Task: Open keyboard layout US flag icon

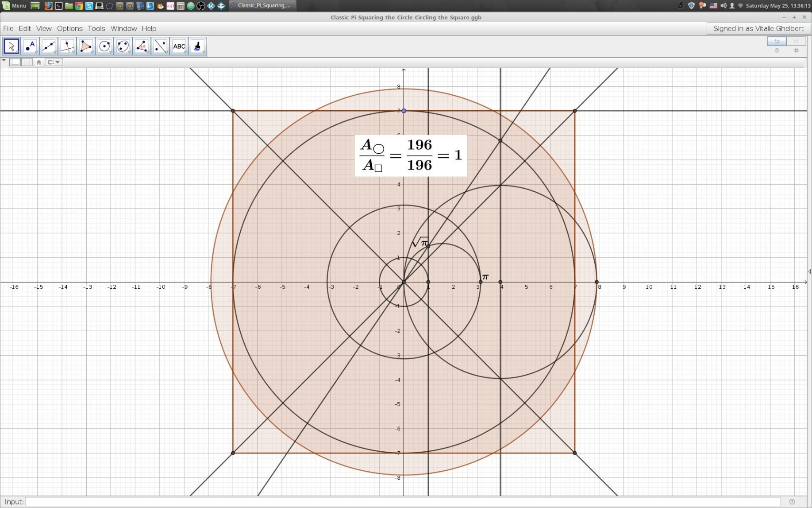Action: point(713,6)
